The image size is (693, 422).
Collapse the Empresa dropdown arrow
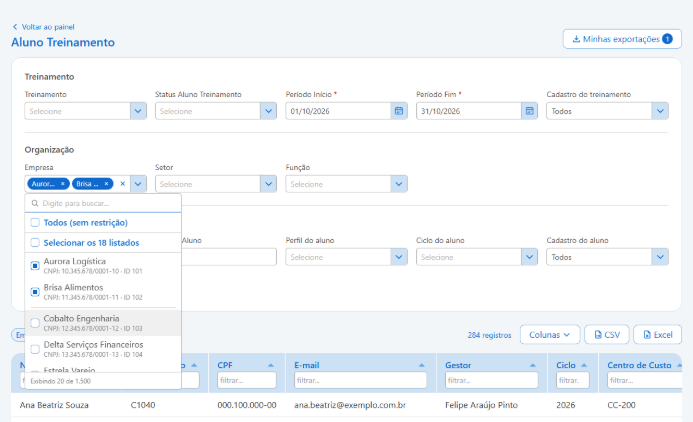click(x=138, y=184)
